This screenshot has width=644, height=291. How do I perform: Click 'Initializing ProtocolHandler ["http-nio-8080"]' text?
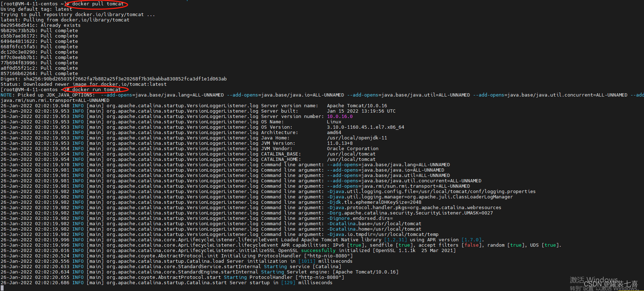point(287,256)
